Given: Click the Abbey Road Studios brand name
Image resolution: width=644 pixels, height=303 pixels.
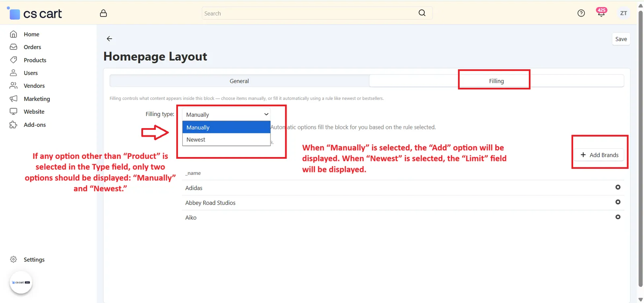Looking at the screenshot, I should click(211, 203).
